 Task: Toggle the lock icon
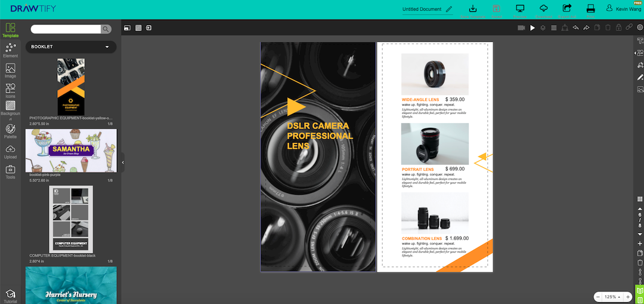click(x=618, y=28)
